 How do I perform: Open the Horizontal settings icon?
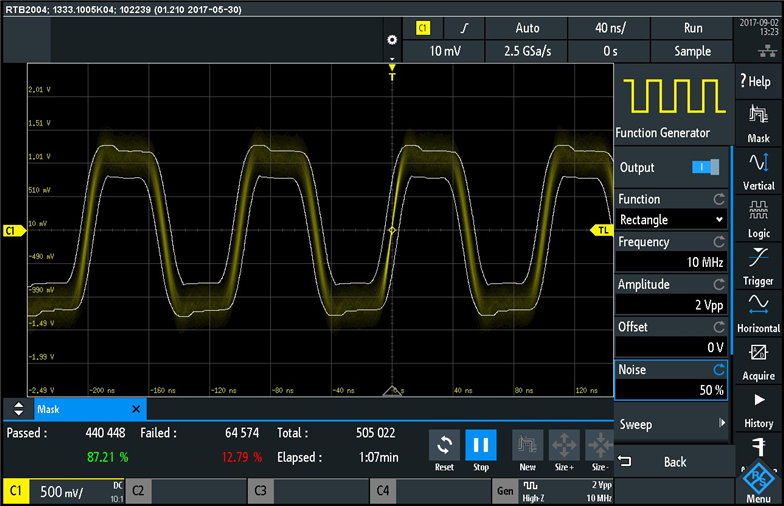pyautogui.click(x=758, y=311)
